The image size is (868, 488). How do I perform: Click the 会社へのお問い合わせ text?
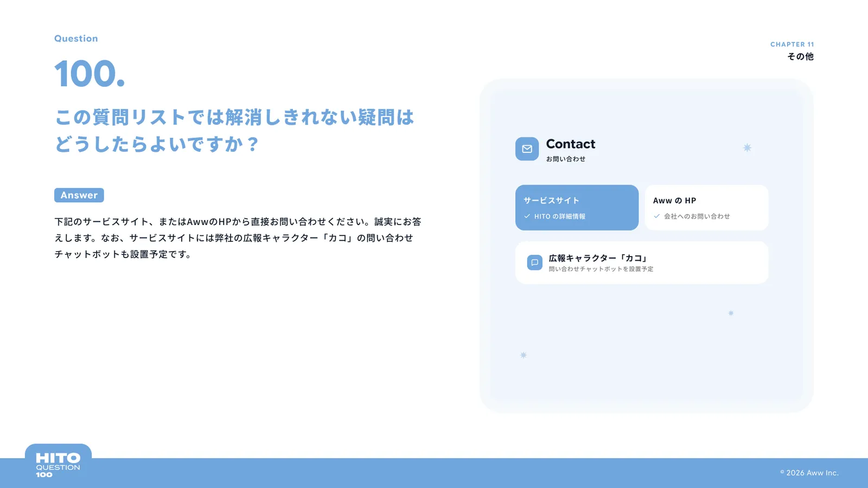pos(697,216)
